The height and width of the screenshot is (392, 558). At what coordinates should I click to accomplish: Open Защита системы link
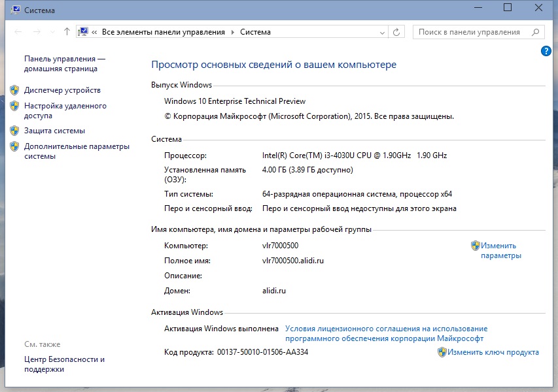(54, 131)
